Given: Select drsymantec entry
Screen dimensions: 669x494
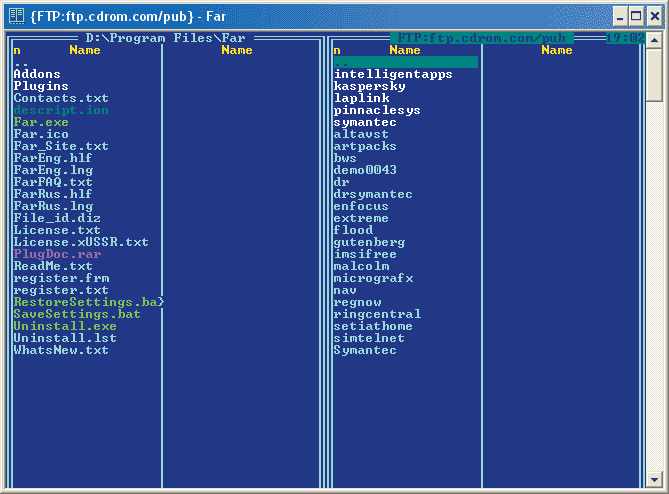Looking at the screenshot, I should 373,194.
